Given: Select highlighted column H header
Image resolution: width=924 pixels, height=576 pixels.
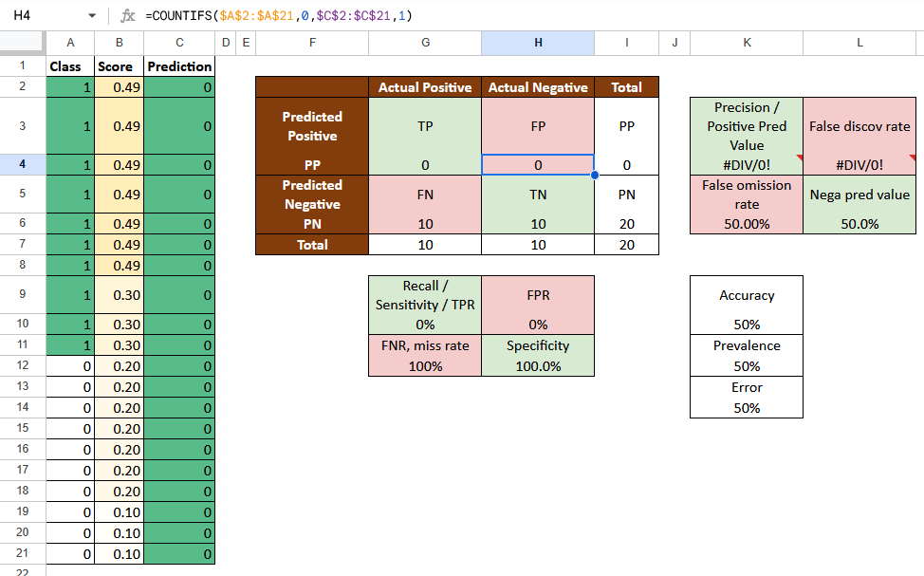Looking at the screenshot, I should coord(538,43).
